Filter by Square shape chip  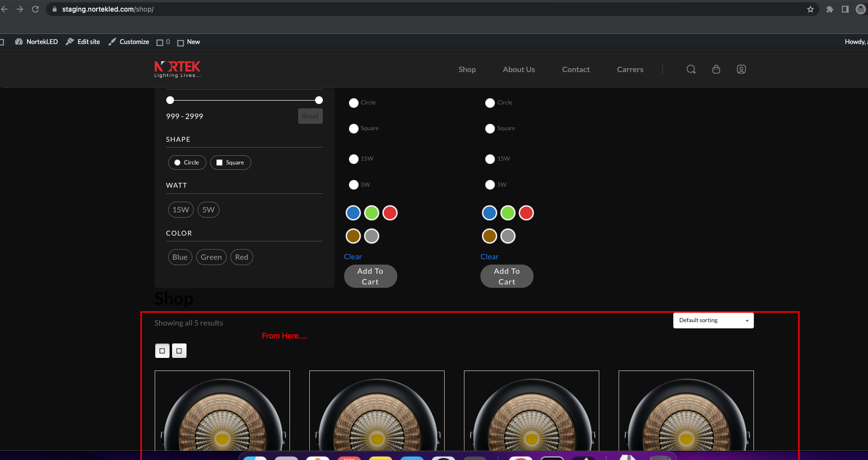pyautogui.click(x=231, y=163)
